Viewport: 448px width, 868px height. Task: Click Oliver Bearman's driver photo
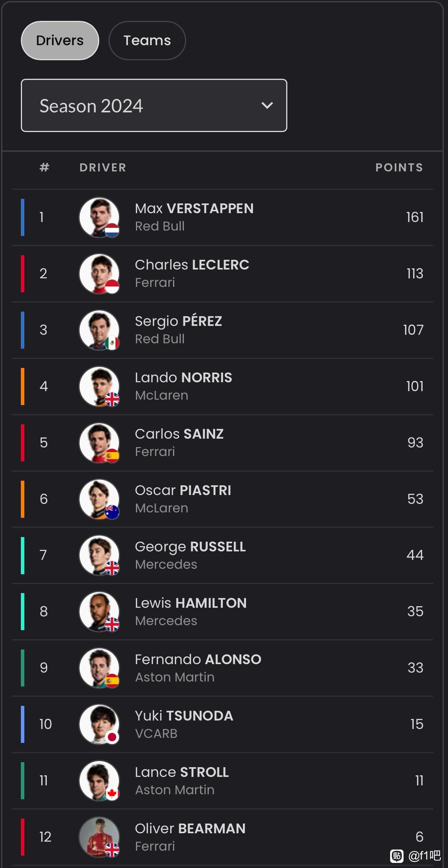pyautogui.click(x=99, y=837)
